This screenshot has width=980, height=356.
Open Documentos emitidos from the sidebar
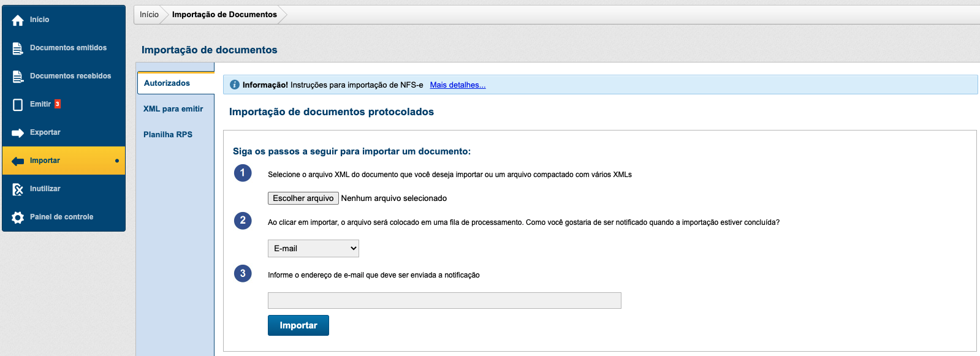(x=68, y=48)
